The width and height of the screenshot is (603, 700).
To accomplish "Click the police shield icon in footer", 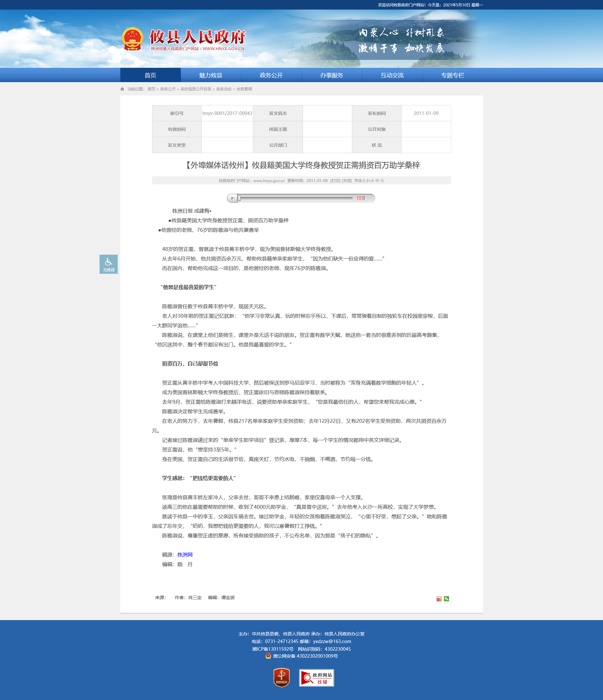I will tap(269, 656).
